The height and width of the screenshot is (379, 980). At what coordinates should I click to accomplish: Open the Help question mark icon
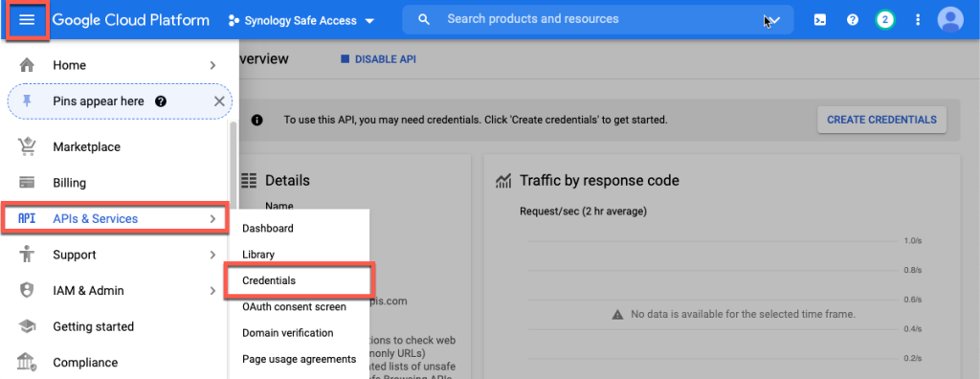tap(852, 20)
